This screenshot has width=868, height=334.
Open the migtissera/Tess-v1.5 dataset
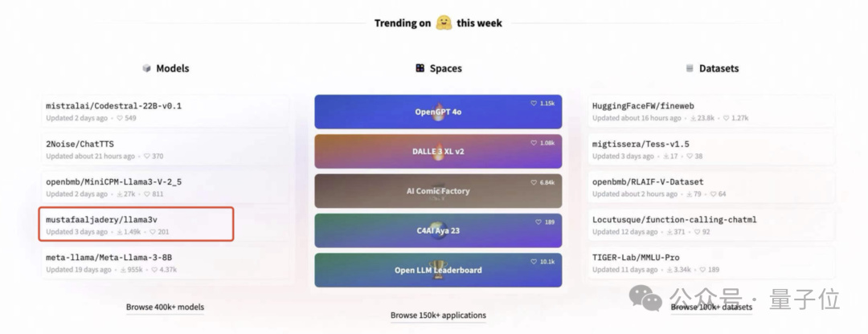click(641, 143)
